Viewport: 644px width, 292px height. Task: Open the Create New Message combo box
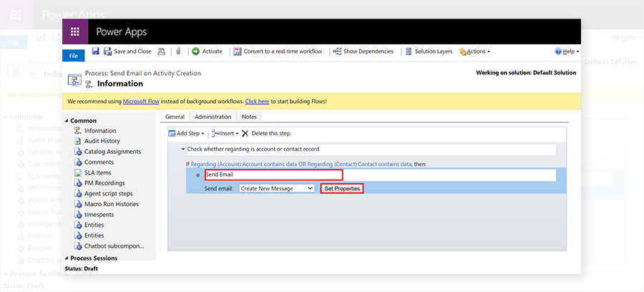pyautogui.click(x=276, y=188)
